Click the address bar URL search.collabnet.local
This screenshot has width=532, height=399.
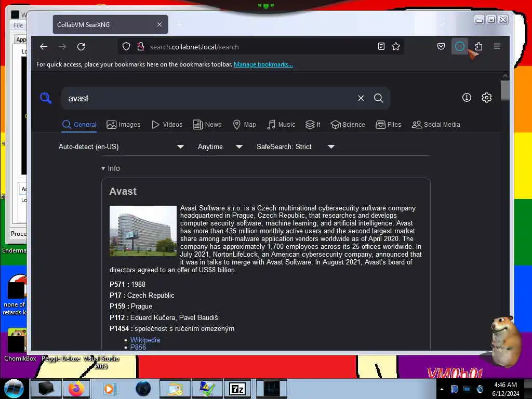pos(194,47)
